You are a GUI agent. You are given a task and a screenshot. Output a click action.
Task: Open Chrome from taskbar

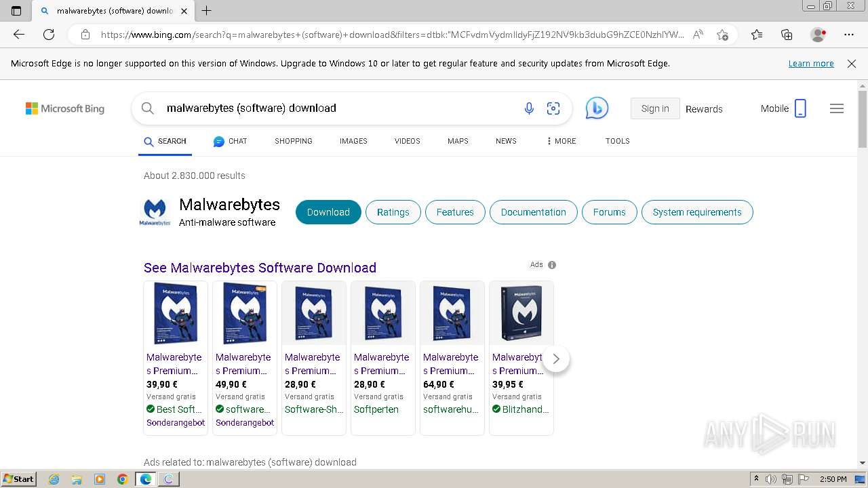(122, 479)
